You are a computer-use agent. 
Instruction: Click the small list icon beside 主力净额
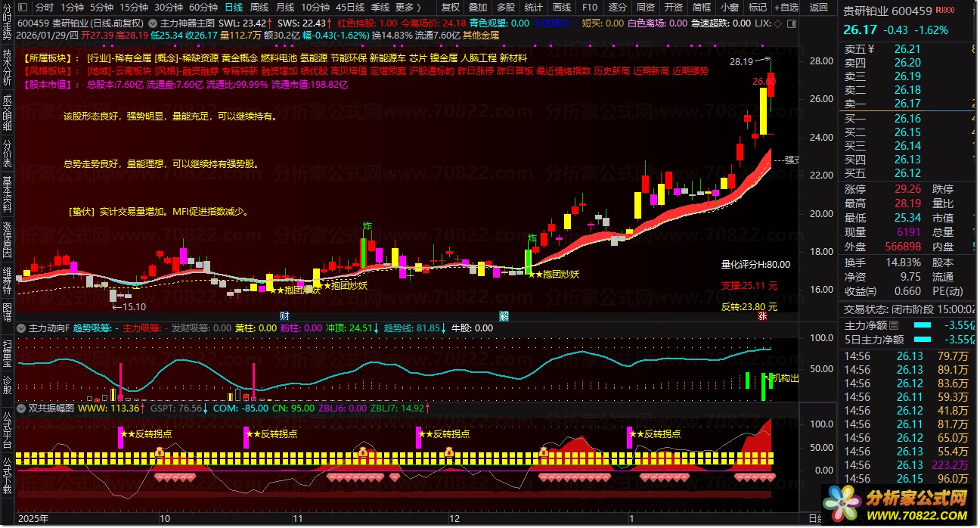893,325
